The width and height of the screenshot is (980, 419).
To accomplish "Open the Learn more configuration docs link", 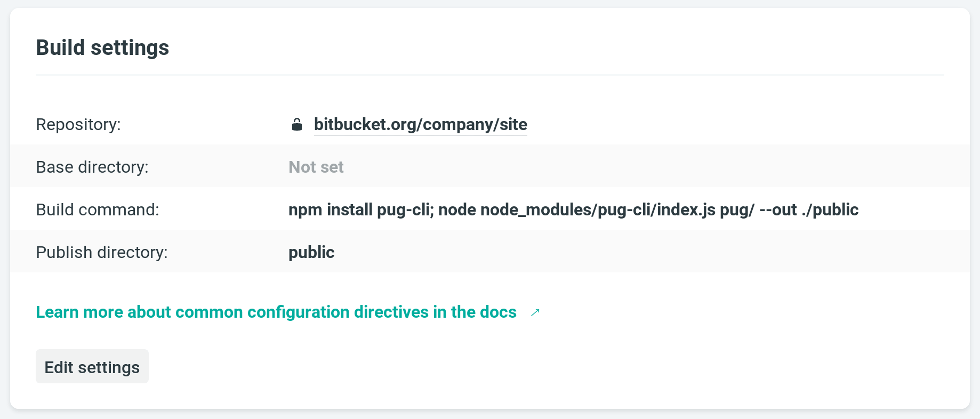I will 276,312.
